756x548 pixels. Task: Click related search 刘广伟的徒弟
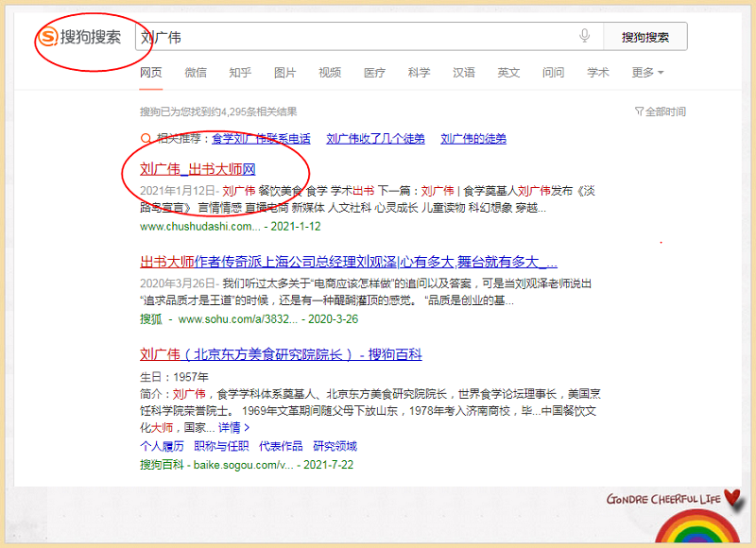tap(473, 138)
